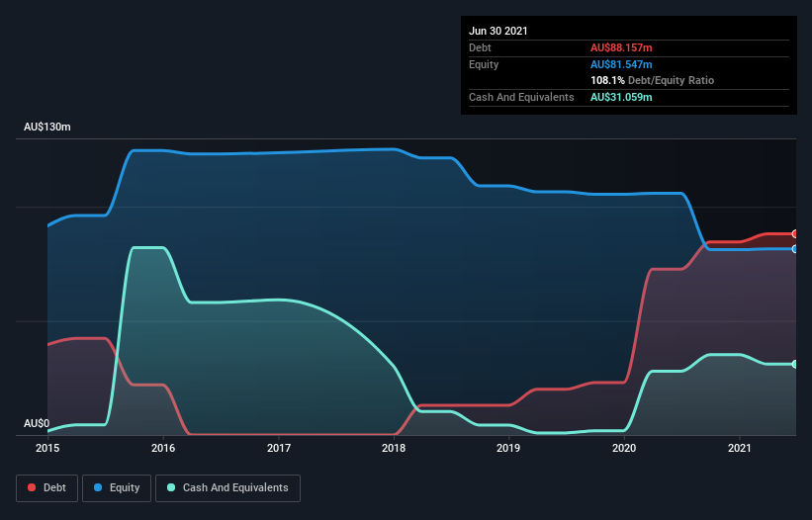Click Cash And Equivalents label in tooltip

click(x=521, y=97)
